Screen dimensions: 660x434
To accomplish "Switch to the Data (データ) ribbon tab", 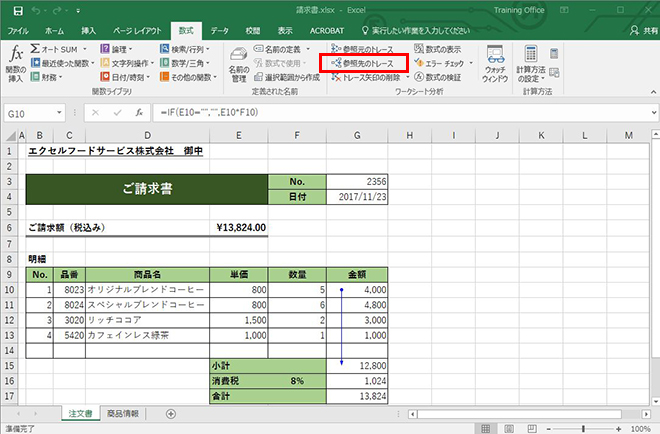I will (x=220, y=30).
